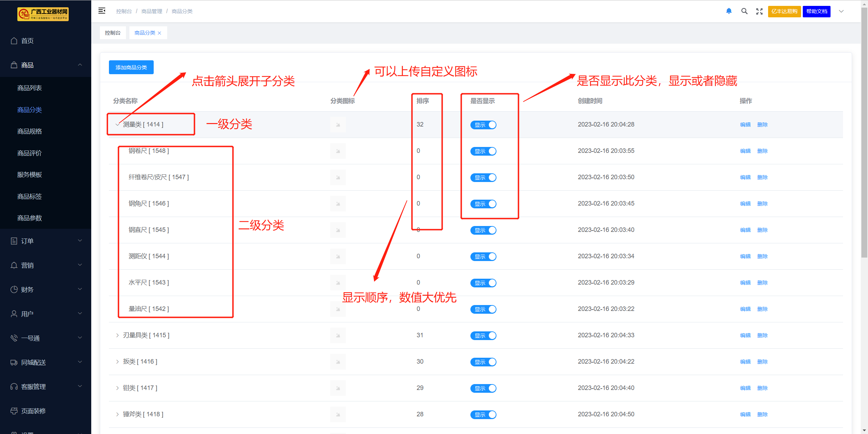The width and height of the screenshot is (868, 434).
Task: Close the 商品分类 tab with X icon
Action: tap(160, 33)
